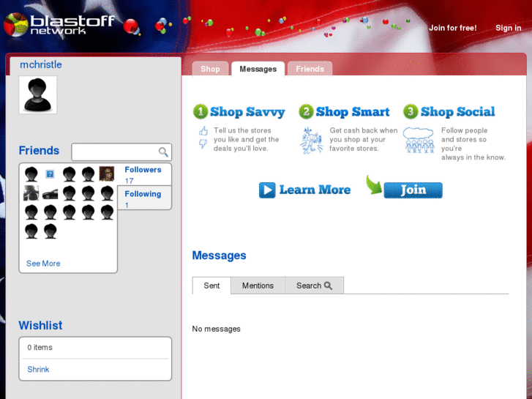Click the thumbs down icon under Shop Savvy
This screenshot has width=532, height=399.
point(203,144)
